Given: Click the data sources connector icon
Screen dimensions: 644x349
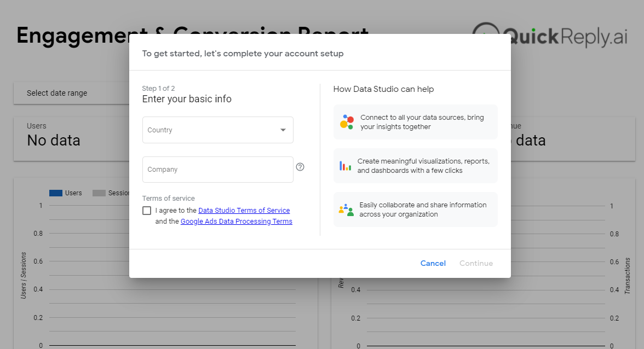Looking at the screenshot, I should pos(347,122).
